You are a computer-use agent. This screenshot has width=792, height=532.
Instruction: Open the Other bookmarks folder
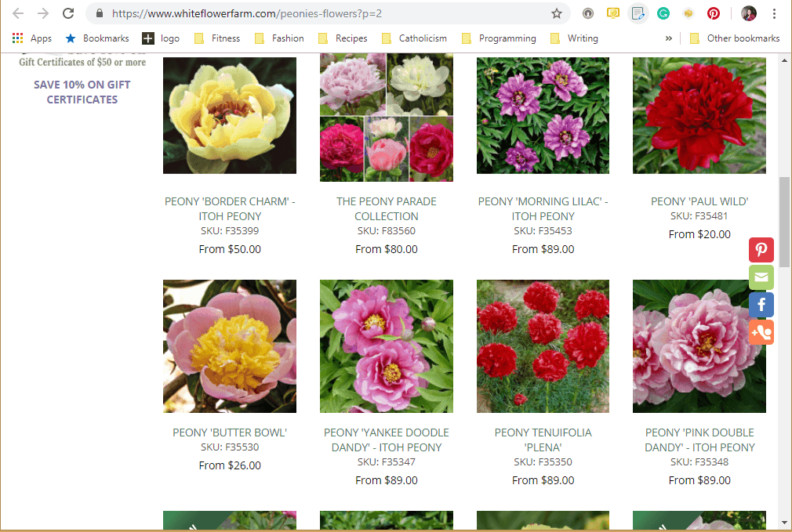[x=734, y=38]
